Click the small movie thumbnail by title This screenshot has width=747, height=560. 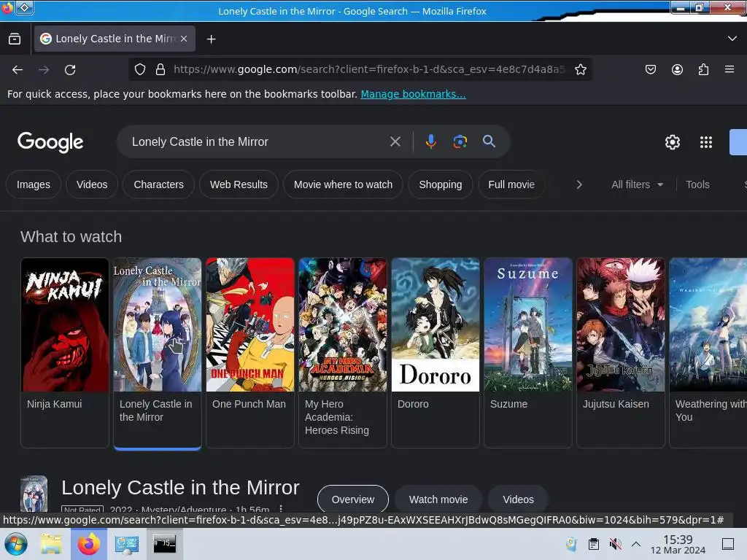pos(34,494)
